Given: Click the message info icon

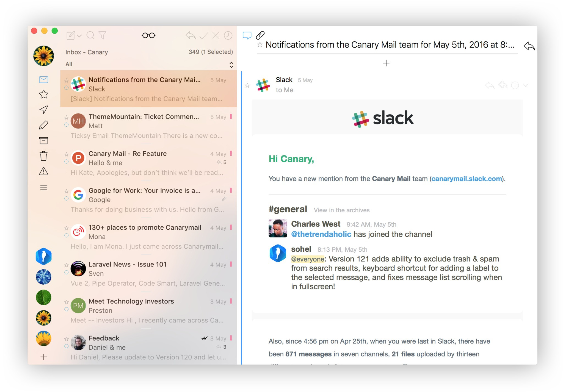Looking at the screenshot, I should tap(515, 85).
